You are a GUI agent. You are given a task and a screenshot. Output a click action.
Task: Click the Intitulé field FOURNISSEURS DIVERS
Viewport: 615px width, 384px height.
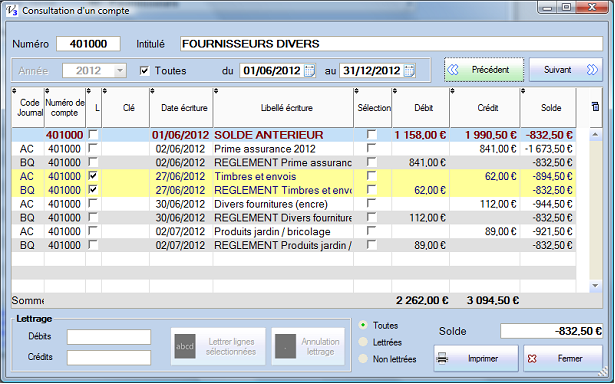[391, 44]
